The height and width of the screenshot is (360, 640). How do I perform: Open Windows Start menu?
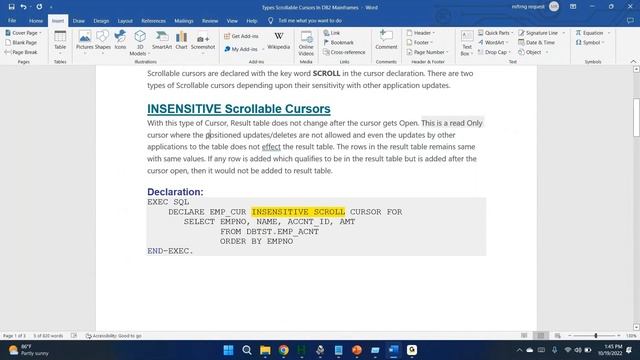[228, 350]
